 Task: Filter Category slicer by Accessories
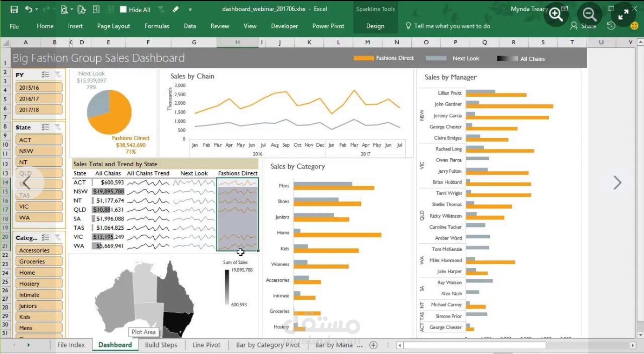pos(39,250)
